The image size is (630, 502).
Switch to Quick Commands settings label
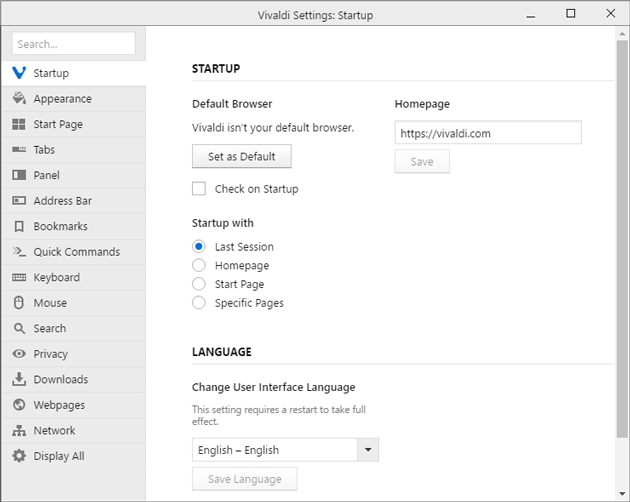point(76,252)
